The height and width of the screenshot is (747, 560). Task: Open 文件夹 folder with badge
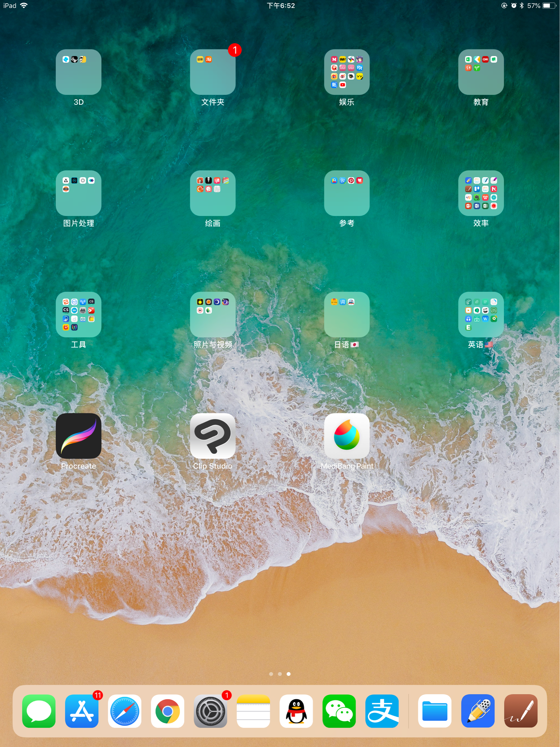pyautogui.click(x=213, y=72)
